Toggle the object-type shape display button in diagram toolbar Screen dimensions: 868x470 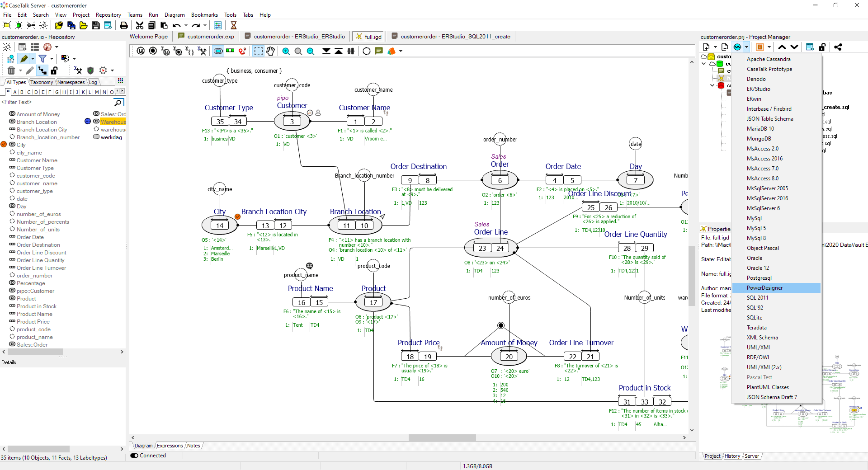point(218,51)
